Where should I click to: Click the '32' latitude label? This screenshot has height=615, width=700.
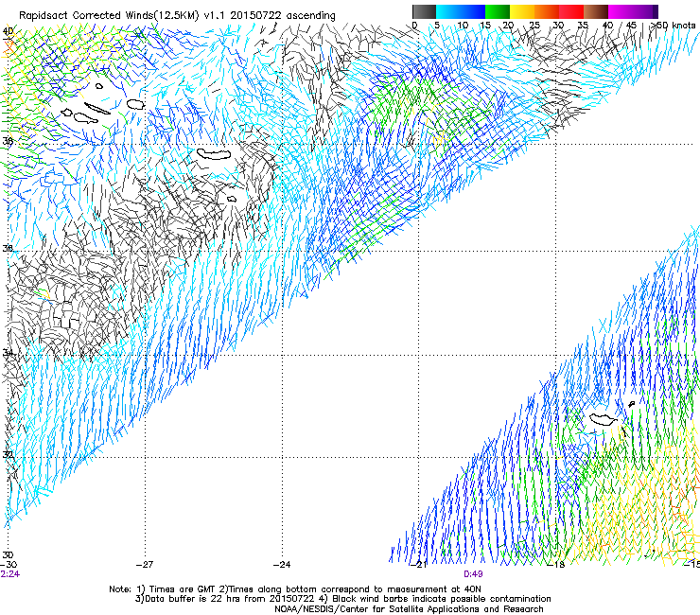click(8, 454)
